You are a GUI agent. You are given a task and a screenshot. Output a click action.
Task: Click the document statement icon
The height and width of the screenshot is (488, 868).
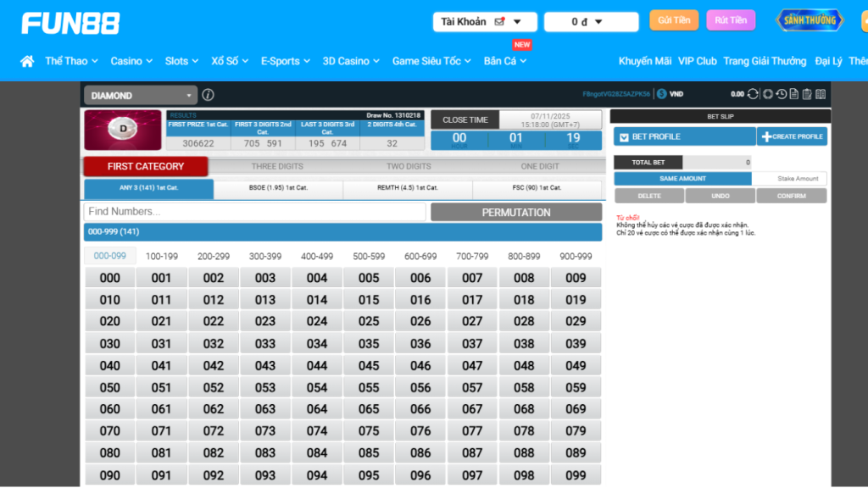tap(794, 94)
